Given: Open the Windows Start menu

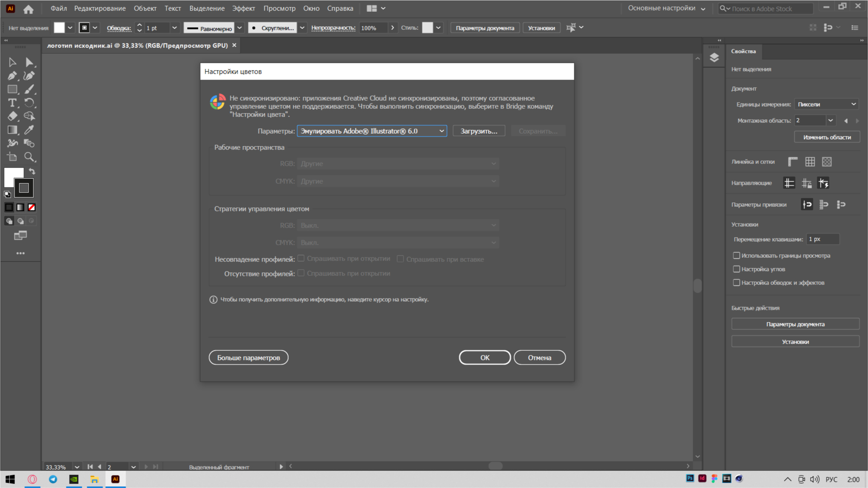Looking at the screenshot, I should 10,479.
